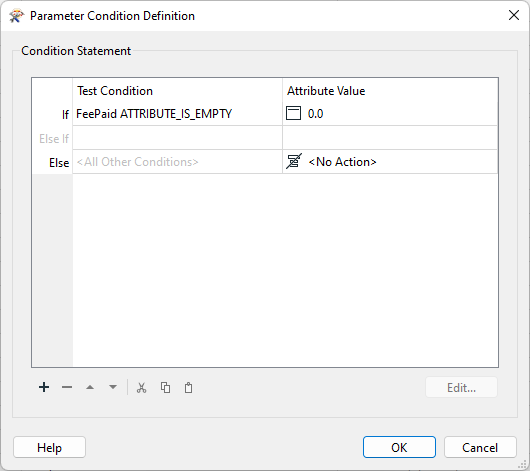
Task: Click Cancel to dismiss the dialog
Action: [480, 447]
